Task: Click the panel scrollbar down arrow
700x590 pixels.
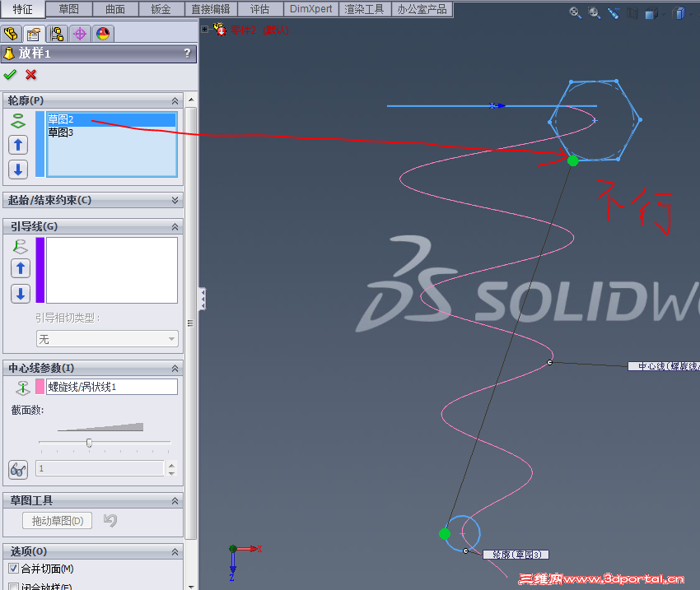Action: 191,586
